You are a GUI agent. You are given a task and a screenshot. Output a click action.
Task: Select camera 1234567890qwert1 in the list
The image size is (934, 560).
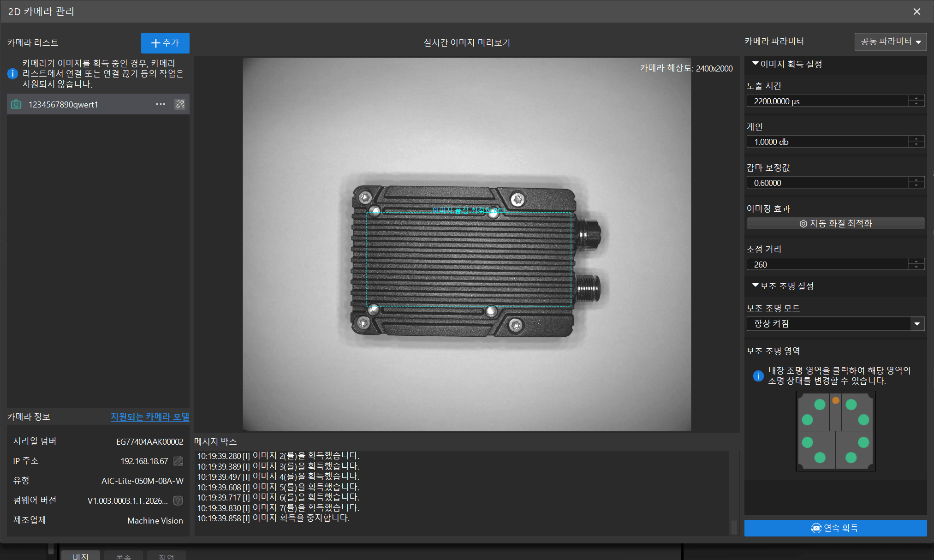[98, 104]
